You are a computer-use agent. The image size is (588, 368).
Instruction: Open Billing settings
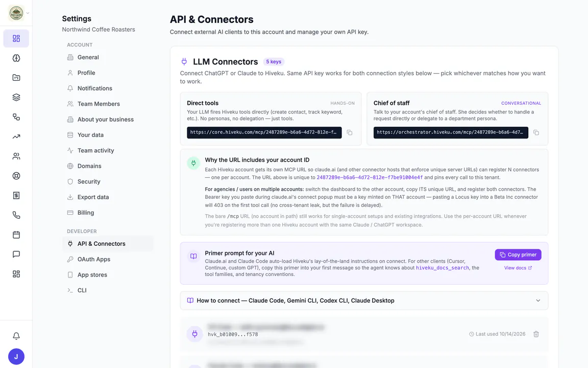(x=108, y=213)
